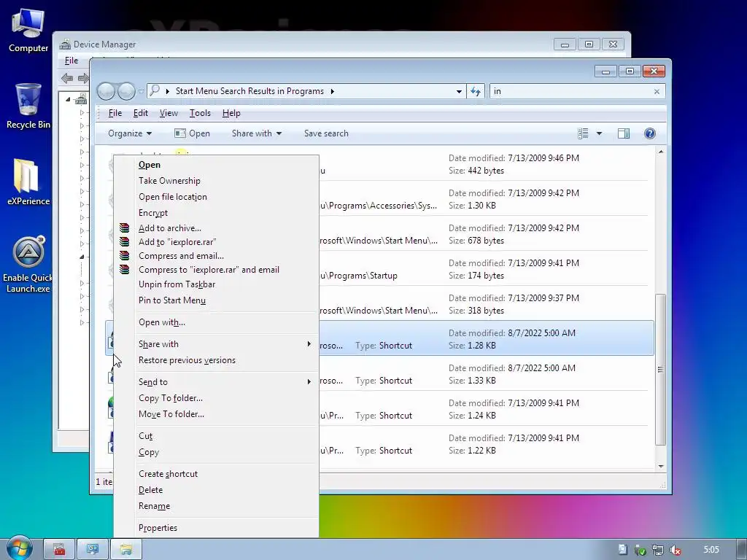Viewport: 747px width, 560px height.
Task: Click the search magnifier in address bar
Action: pos(155,90)
